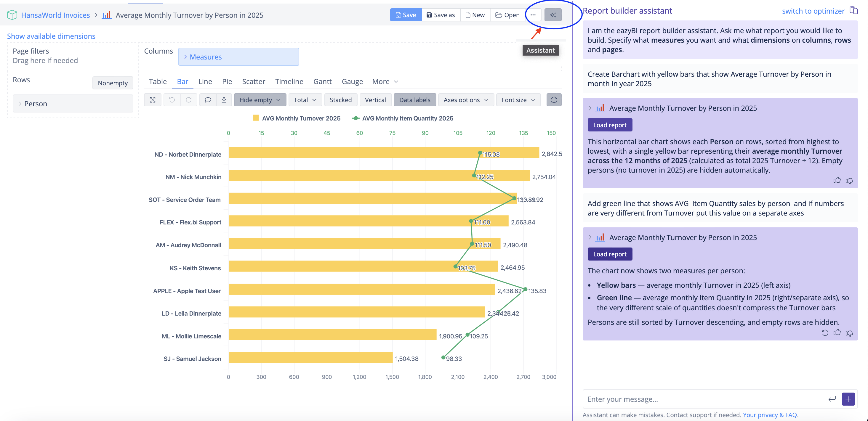Screen dimensions: 868x421
Task: Toggle the Stacked bar option
Action: 340,100
